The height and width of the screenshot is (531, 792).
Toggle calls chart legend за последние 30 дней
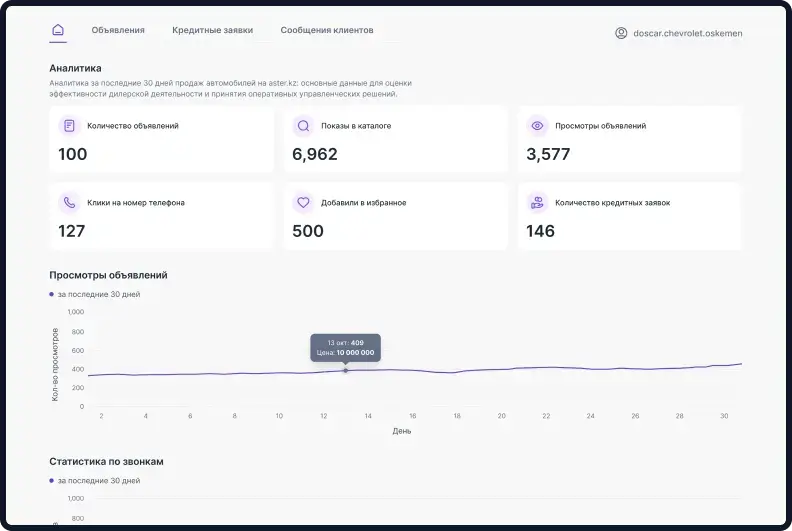point(94,480)
